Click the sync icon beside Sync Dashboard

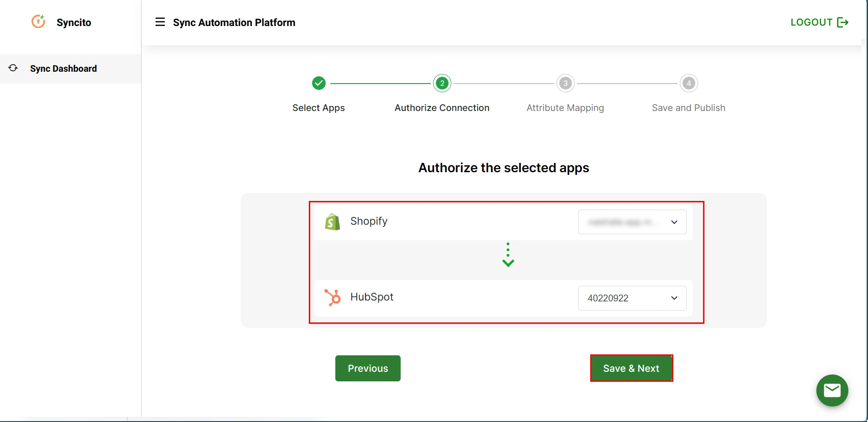click(x=13, y=68)
